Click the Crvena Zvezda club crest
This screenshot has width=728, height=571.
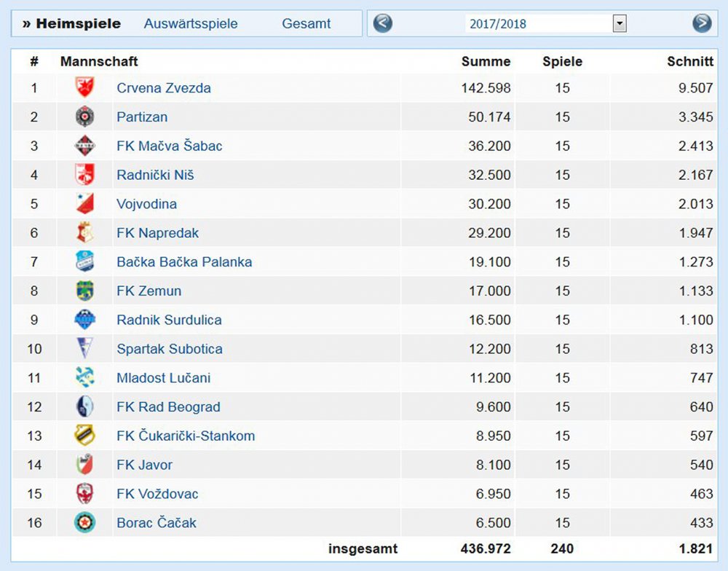coord(85,87)
